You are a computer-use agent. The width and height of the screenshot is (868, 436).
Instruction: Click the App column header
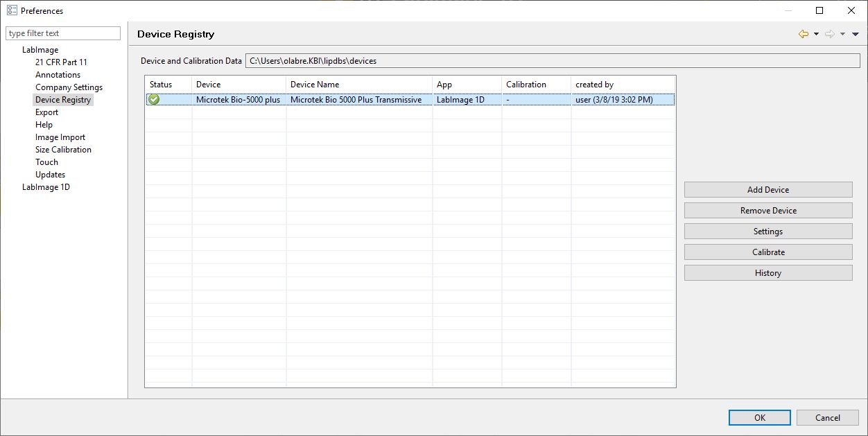click(x=467, y=85)
